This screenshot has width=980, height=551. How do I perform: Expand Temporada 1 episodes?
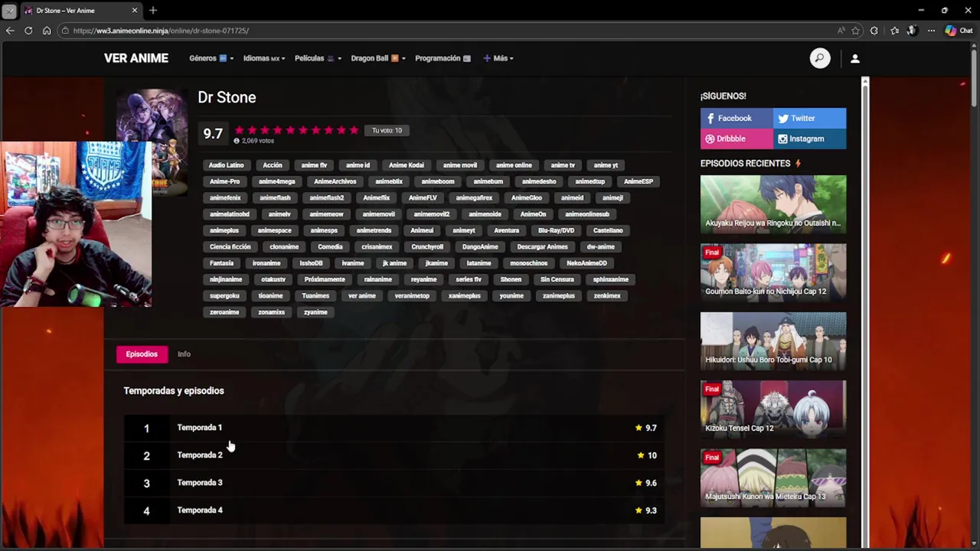[394, 428]
